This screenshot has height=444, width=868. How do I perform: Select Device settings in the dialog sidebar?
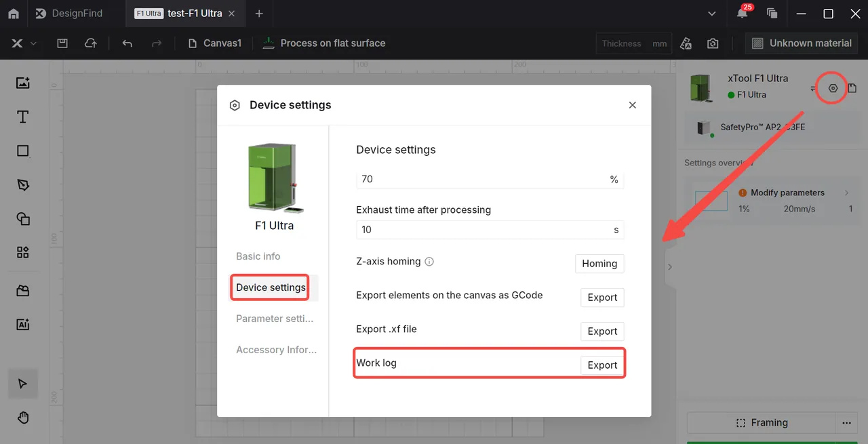tap(271, 287)
